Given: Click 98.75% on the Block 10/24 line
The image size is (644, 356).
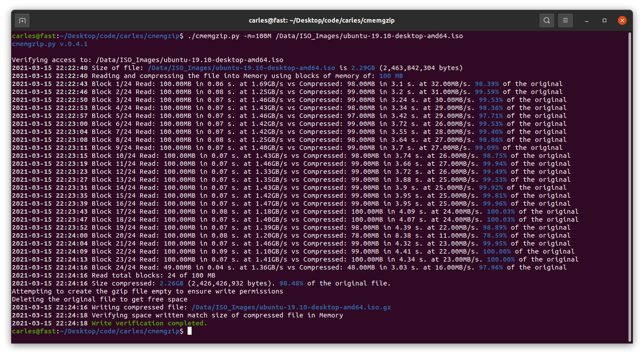Looking at the screenshot, I should pyautogui.click(x=495, y=156).
